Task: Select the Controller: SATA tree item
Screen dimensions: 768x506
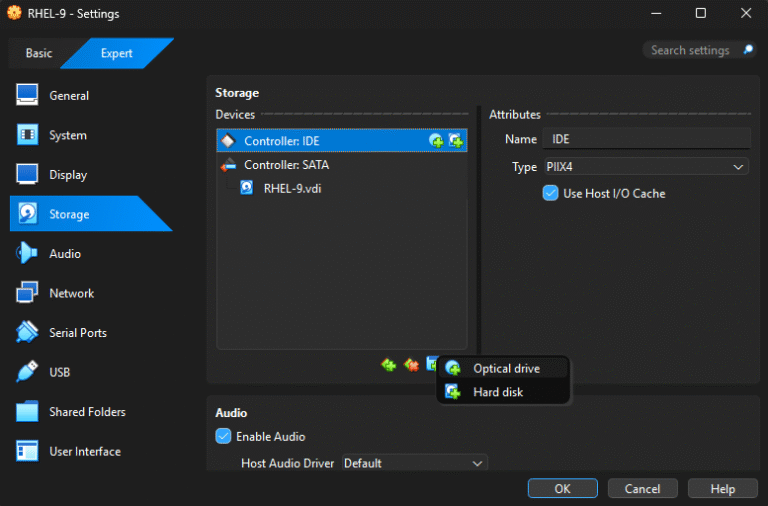Action: [x=286, y=165]
